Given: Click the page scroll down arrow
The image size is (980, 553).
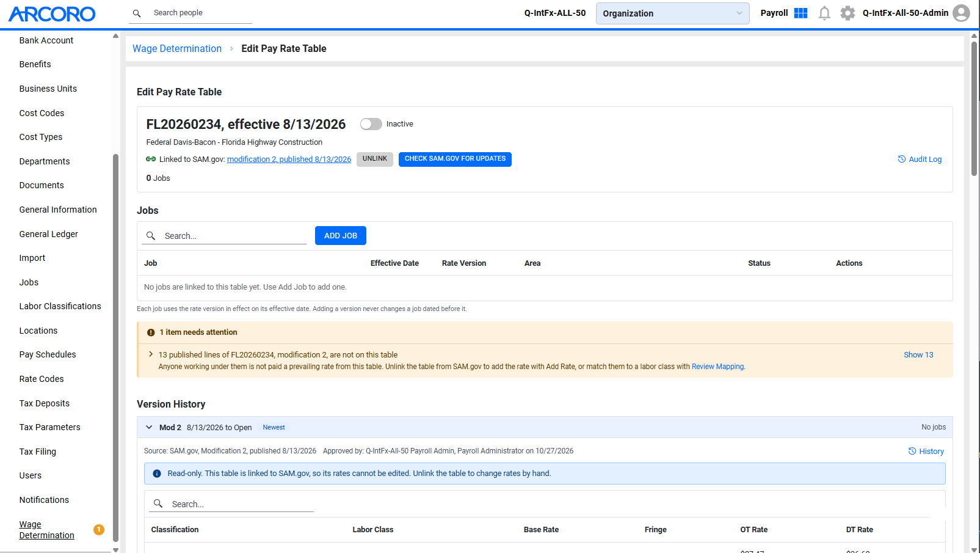Looking at the screenshot, I should pyautogui.click(x=975, y=549).
